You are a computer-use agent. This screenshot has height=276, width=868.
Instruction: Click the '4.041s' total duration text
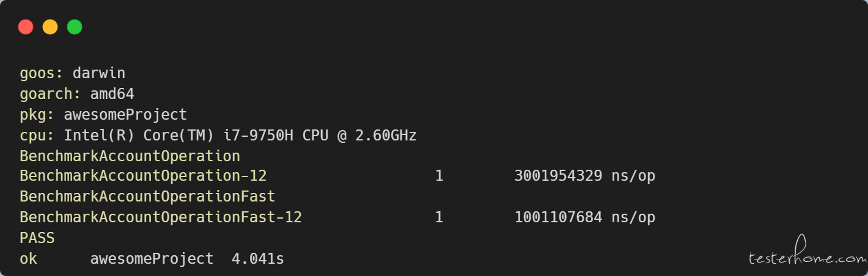[258, 259]
